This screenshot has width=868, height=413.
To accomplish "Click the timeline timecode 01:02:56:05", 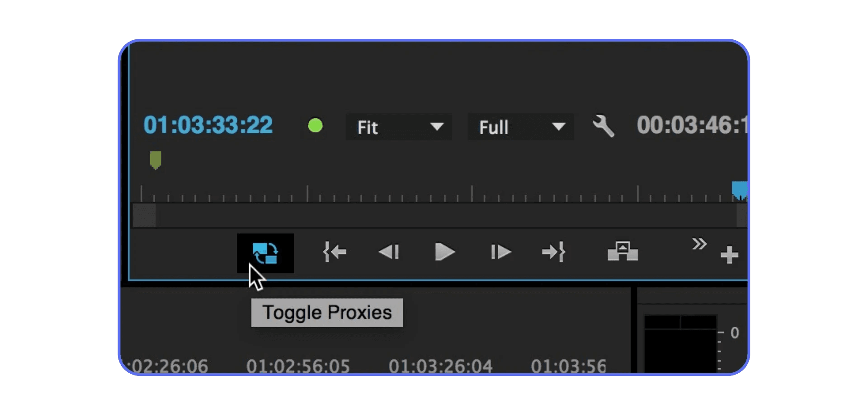I will click(298, 366).
